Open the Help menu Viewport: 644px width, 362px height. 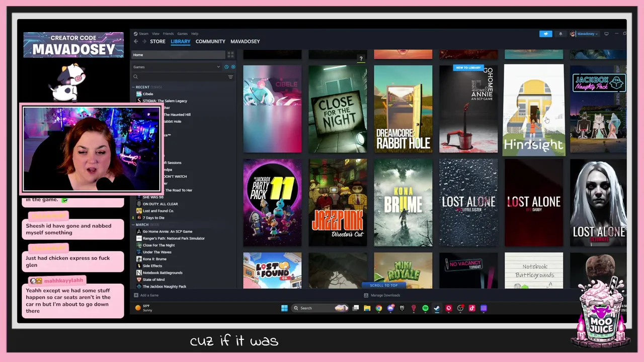[195, 34]
